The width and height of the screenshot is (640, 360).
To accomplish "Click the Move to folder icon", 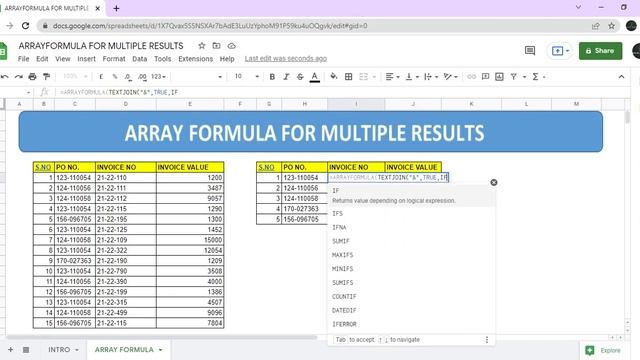I will click(216, 46).
